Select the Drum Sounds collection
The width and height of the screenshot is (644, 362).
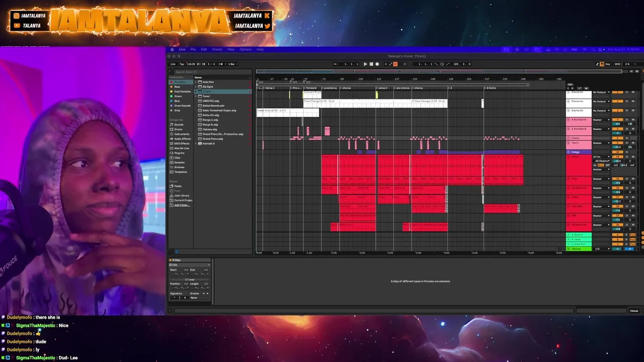182,106
